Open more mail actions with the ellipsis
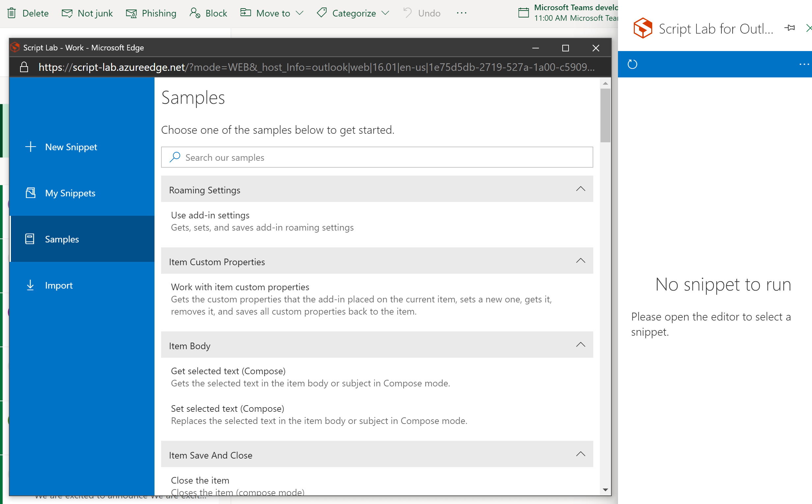 461,13
